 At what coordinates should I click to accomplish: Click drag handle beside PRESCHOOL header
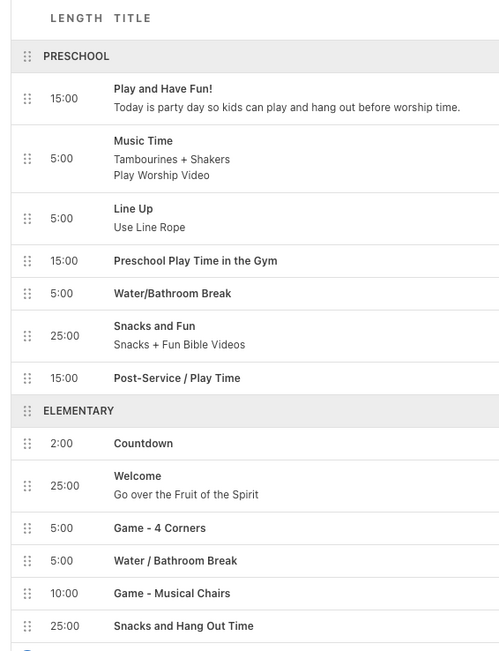pos(27,56)
